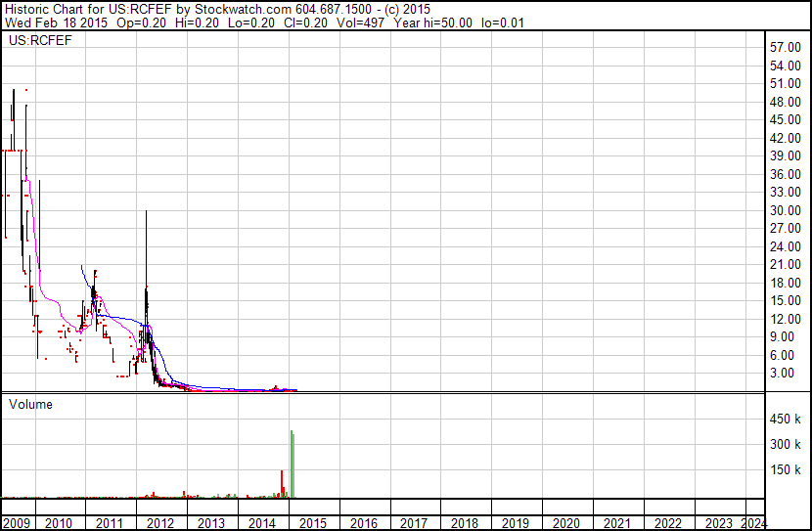Click the 300 k volume axis label
812x531 pixels.
[x=786, y=445]
